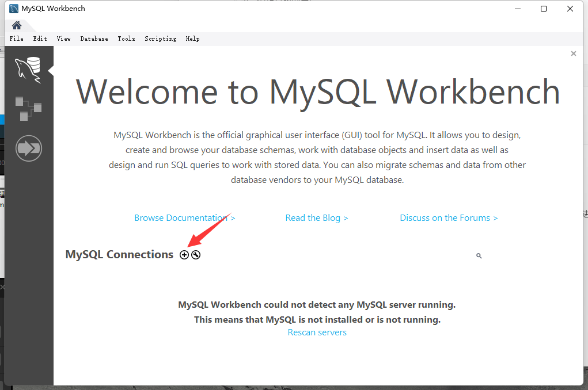The image size is (588, 390).
Task: Click the 'could not detect any MySQL server' message
Action: (x=317, y=305)
